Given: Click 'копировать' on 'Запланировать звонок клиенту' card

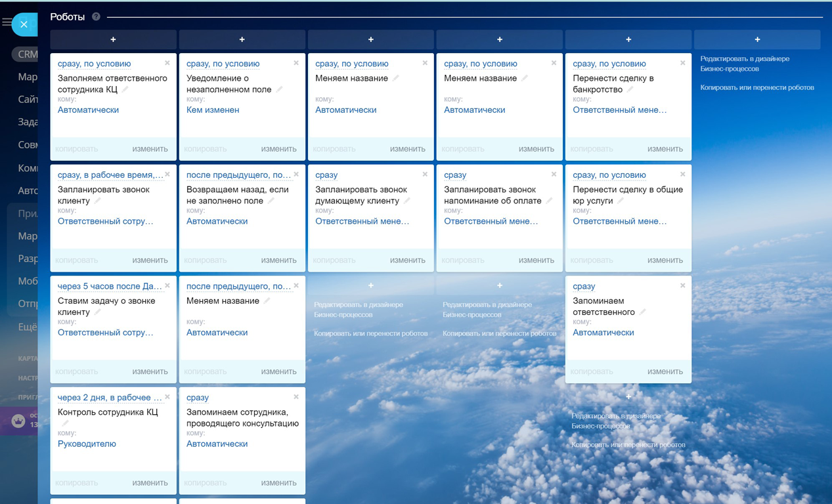Looking at the screenshot, I should (76, 261).
